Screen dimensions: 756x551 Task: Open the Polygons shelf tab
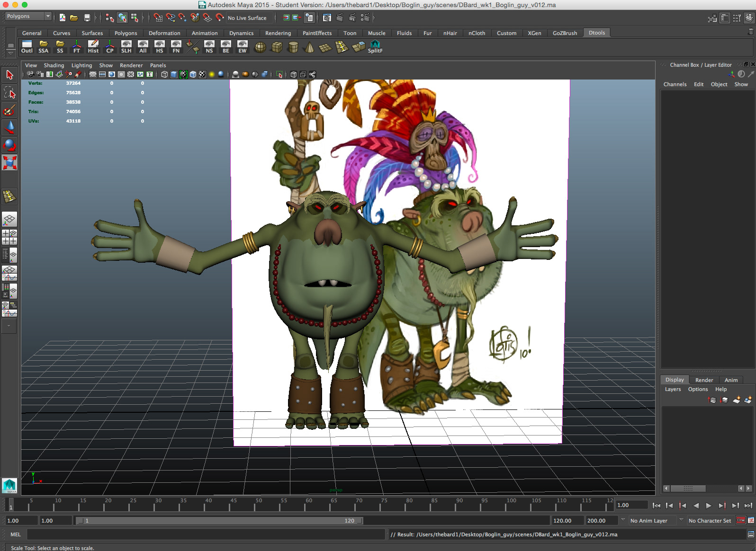click(x=126, y=33)
